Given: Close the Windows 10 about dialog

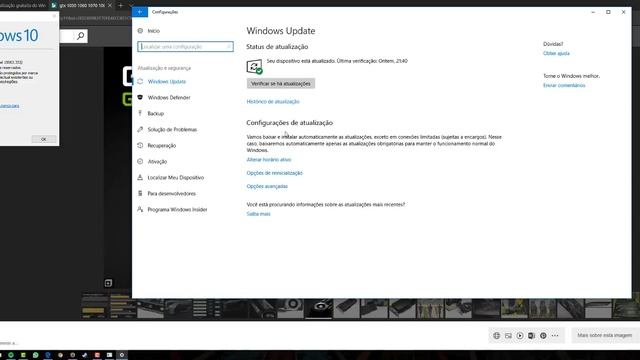Looking at the screenshot, I should 54,16.
